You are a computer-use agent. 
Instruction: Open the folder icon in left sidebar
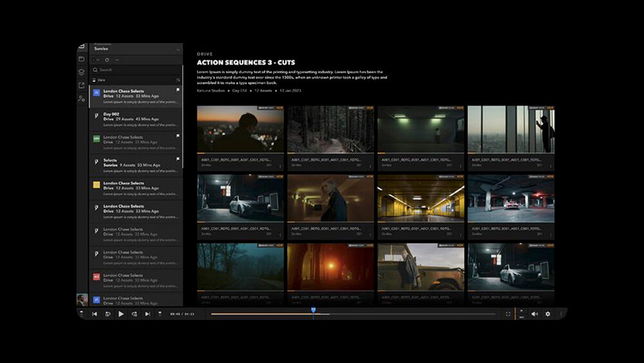tap(82, 59)
